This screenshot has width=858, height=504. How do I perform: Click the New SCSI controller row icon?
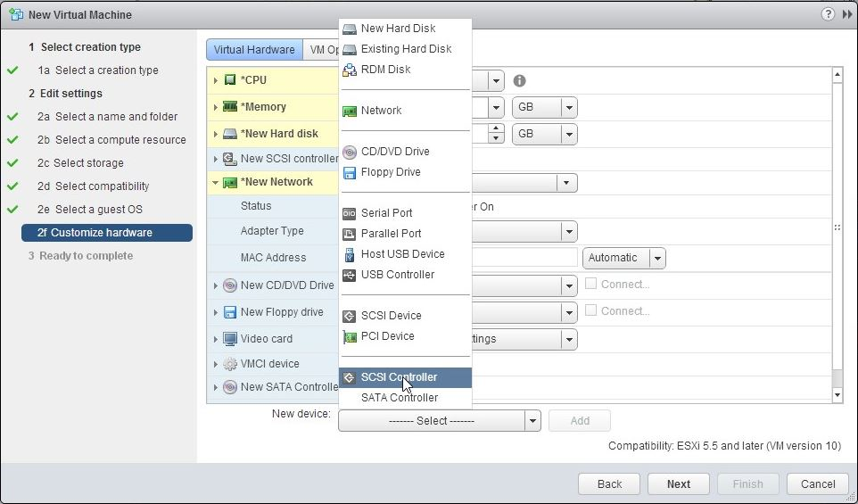230,160
